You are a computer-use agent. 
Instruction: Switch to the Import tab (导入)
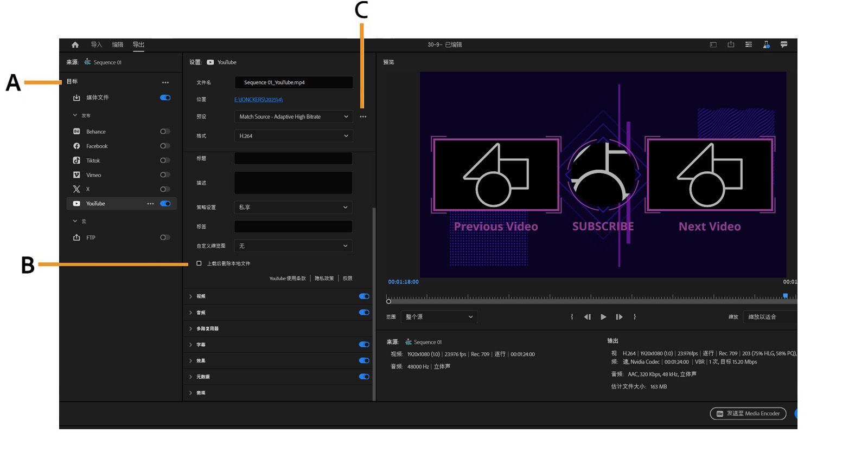pyautogui.click(x=97, y=45)
